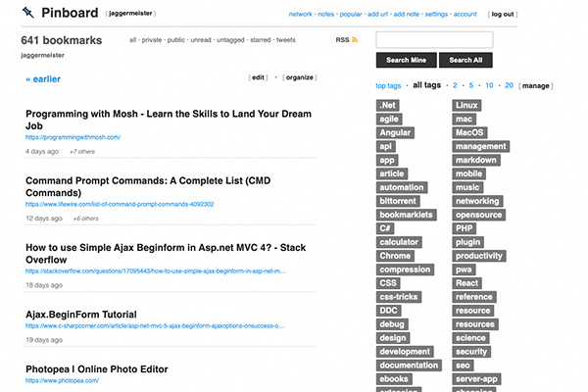This screenshot has height=392, width=588.
Task: Filter bookmarks by public
Action: (x=175, y=40)
